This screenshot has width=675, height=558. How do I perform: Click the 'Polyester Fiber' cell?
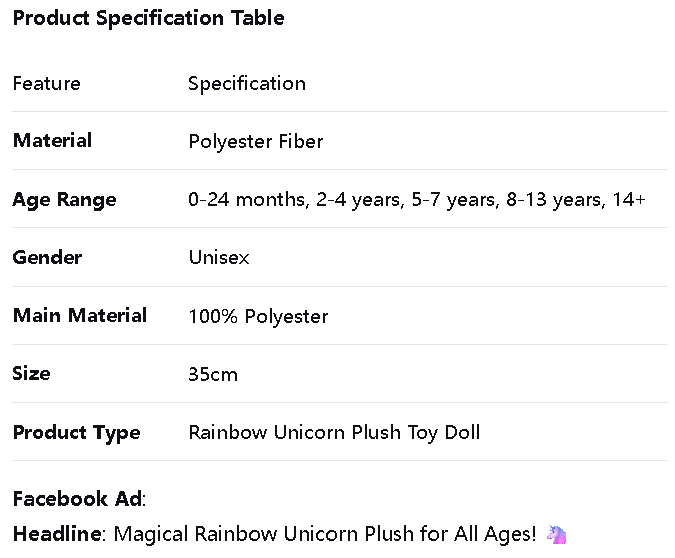256,141
